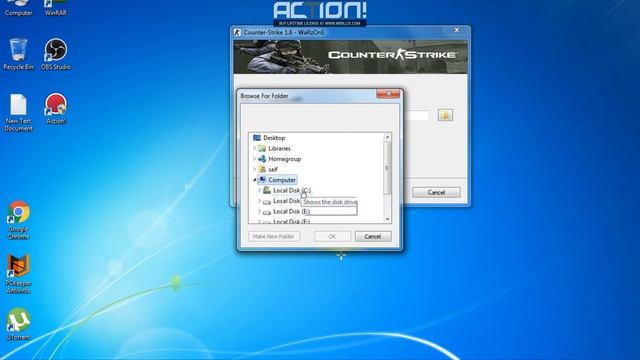Viewport: 640px width, 360px height.
Task: Select Desktop label in Browse For Folder
Action: coord(274,138)
